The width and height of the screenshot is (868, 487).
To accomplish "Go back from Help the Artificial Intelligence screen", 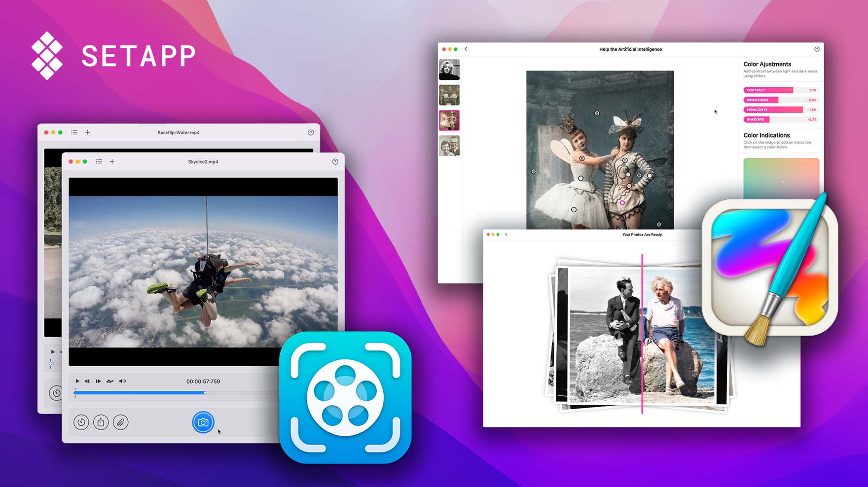I will tap(466, 49).
